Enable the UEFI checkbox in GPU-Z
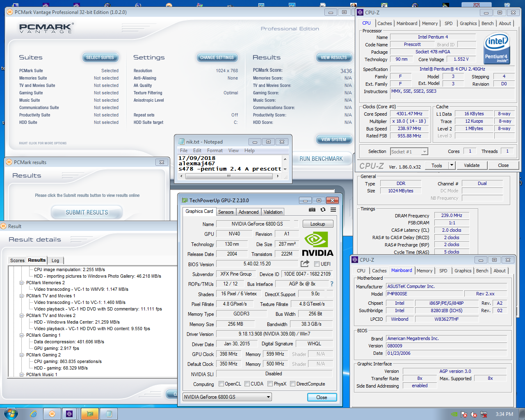Screen dimensions: 525x420 click(x=317, y=264)
